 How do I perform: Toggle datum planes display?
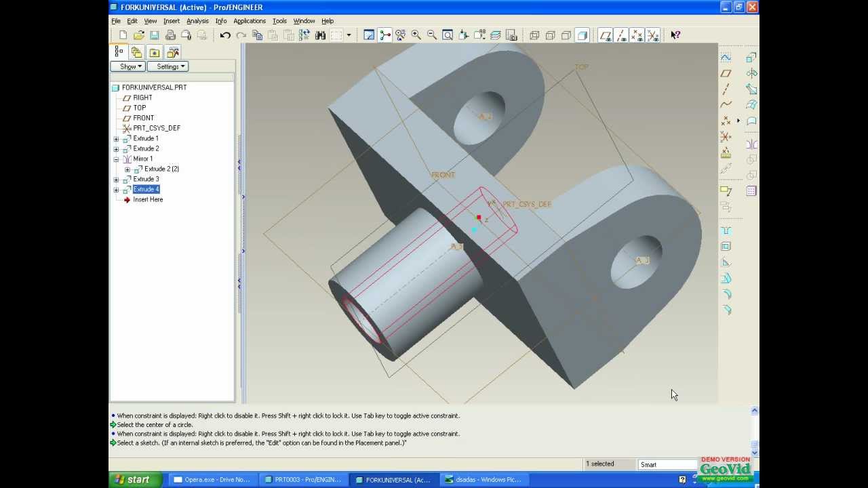pyautogui.click(x=606, y=35)
